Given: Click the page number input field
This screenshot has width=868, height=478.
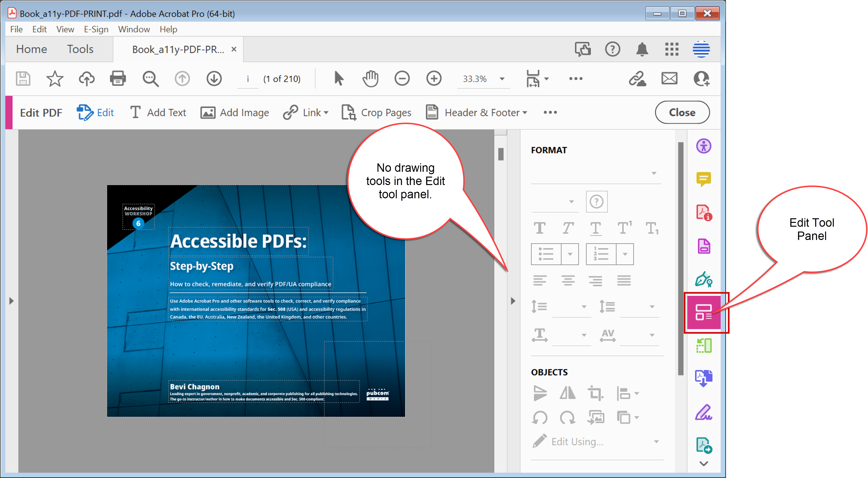Looking at the screenshot, I should coord(248,79).
